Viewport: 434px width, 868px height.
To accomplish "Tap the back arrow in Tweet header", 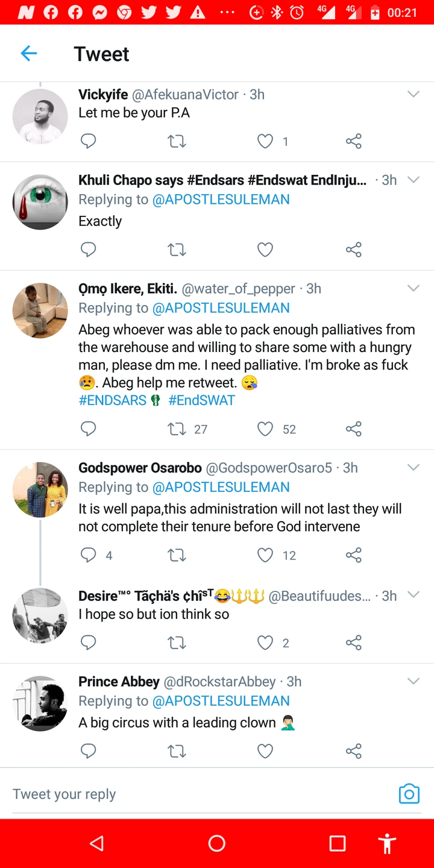I will [29, 54].
